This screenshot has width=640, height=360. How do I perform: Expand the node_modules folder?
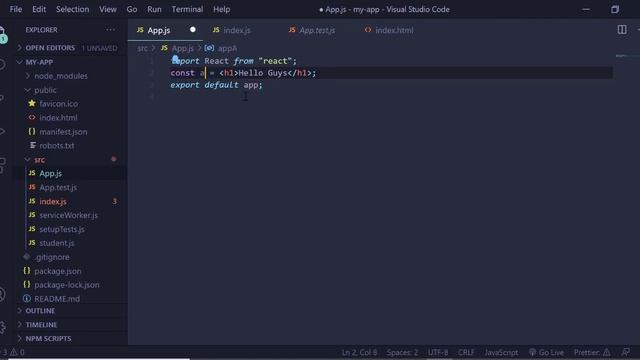pos(61,76)
